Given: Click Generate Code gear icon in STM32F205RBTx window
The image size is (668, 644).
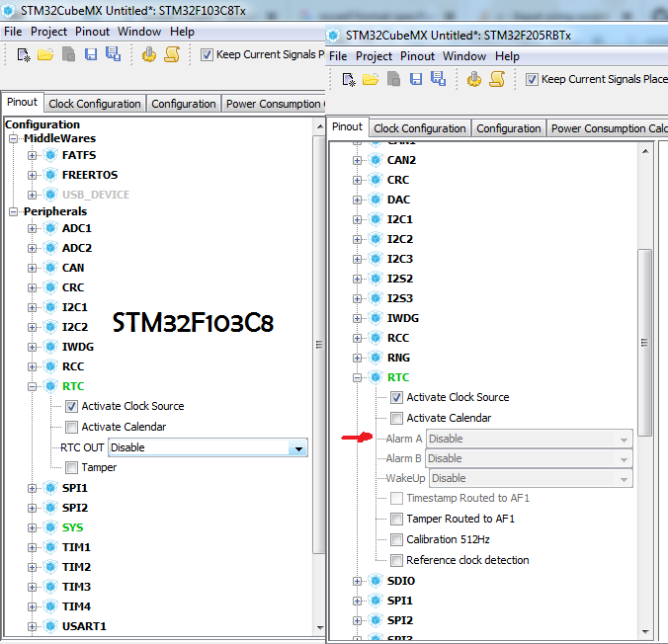Looking at the screenshot, I should tap(473, 79).
